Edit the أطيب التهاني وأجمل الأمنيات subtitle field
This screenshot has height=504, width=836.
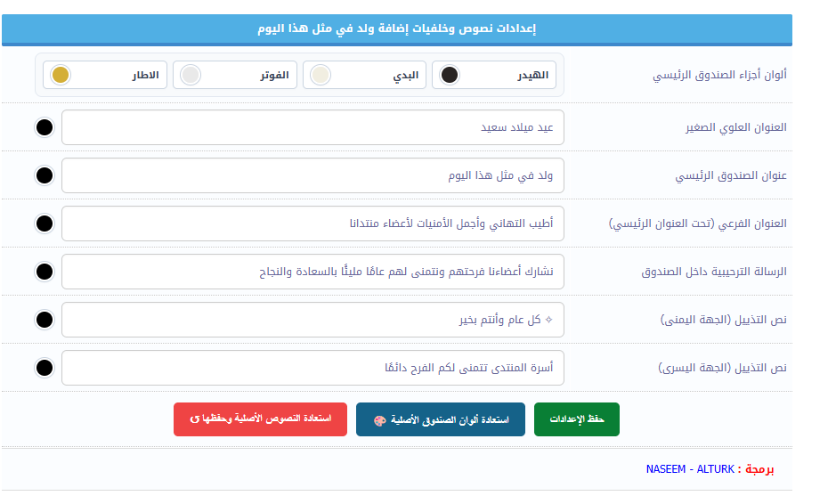[x=312, y=224]
